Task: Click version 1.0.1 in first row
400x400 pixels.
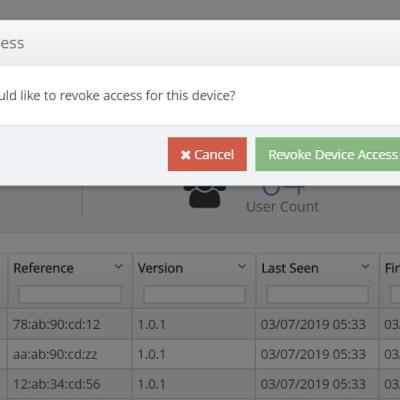Action: (x=152, y=324)
